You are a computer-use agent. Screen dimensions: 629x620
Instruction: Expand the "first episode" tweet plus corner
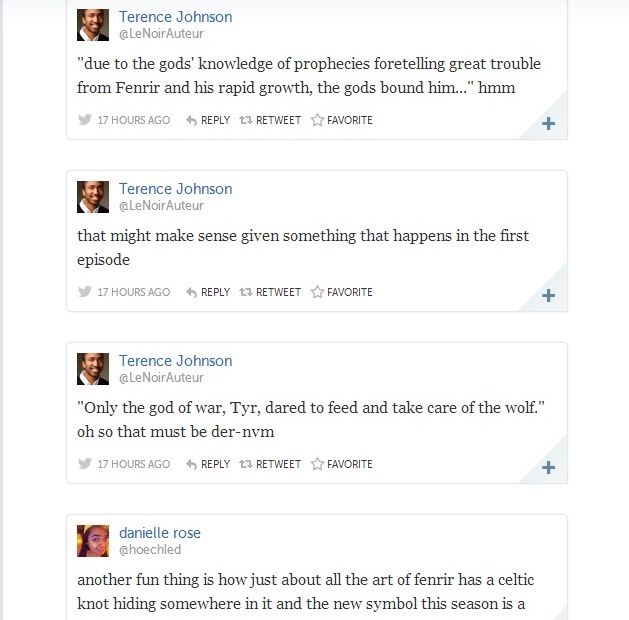[548, 296]
